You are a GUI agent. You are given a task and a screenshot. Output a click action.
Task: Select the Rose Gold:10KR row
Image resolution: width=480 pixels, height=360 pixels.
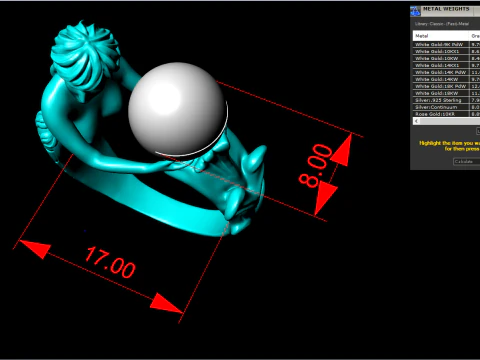tap(446, 114)
